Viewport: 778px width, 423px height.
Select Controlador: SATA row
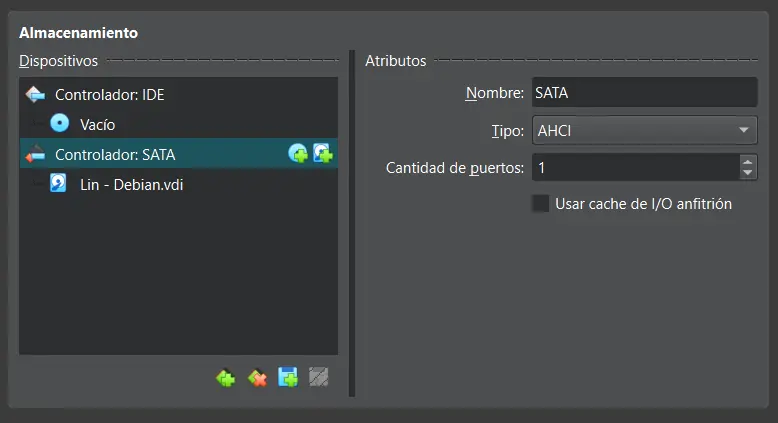[x=179, y=154]
